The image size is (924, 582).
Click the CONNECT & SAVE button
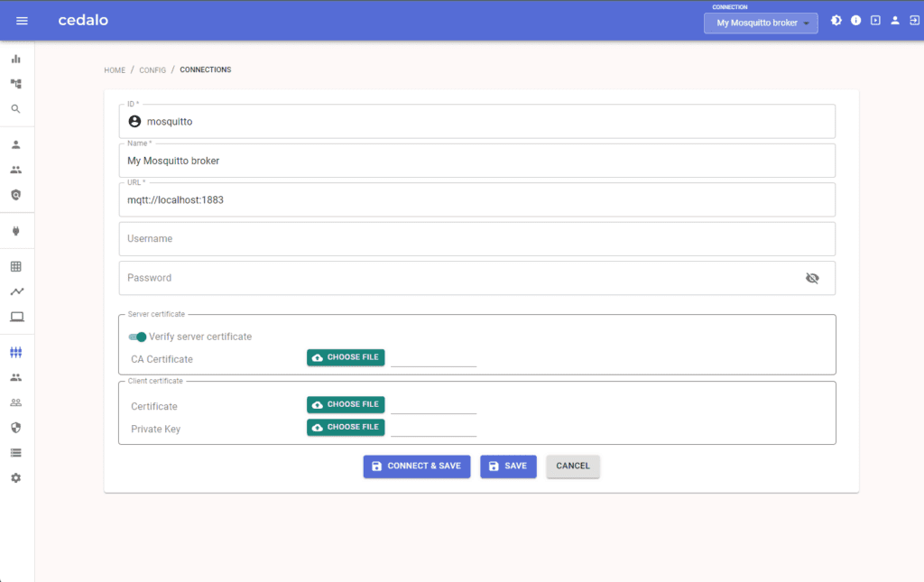(x=416, y=466)
